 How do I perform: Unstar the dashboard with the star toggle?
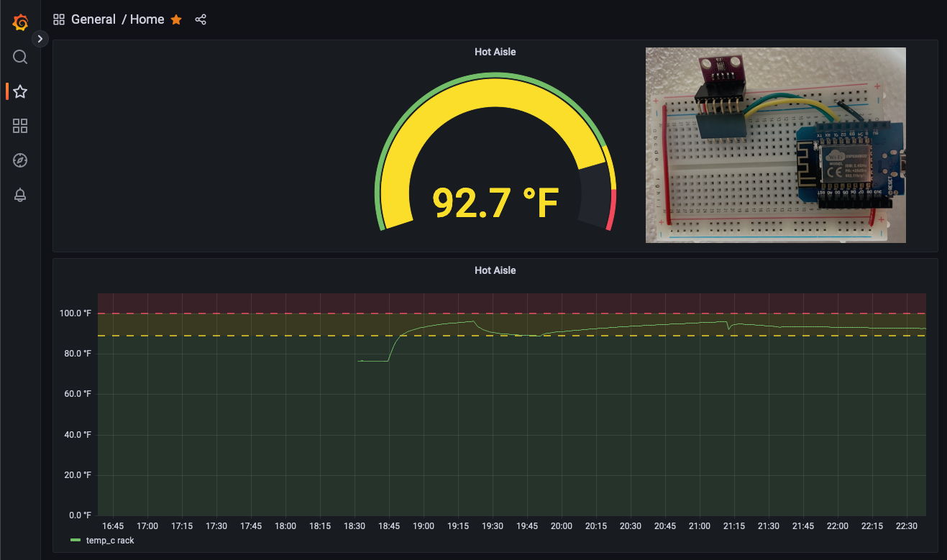(x=176, y=20)
